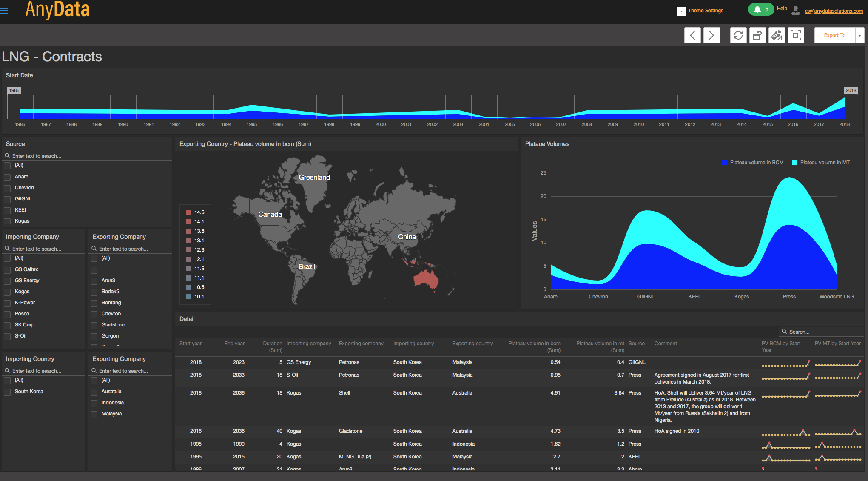Click PV BCM sparkline for GS Energy row
The height and width of the screenshot is (481, 868).
(x=786, y=364)
